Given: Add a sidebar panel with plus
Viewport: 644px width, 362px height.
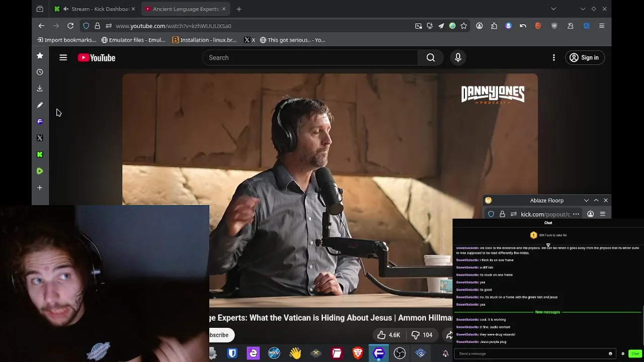Looking at the screenshot, I should point(40,188).
